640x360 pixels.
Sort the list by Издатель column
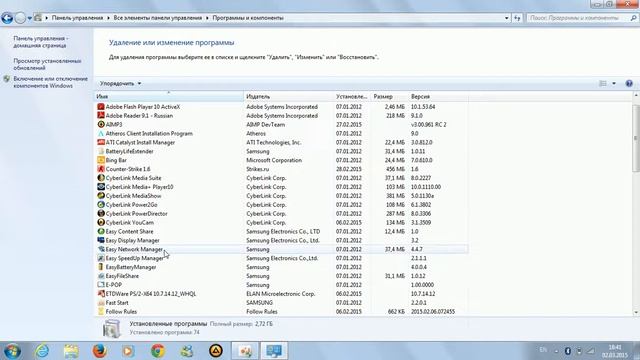click(289, 97)
